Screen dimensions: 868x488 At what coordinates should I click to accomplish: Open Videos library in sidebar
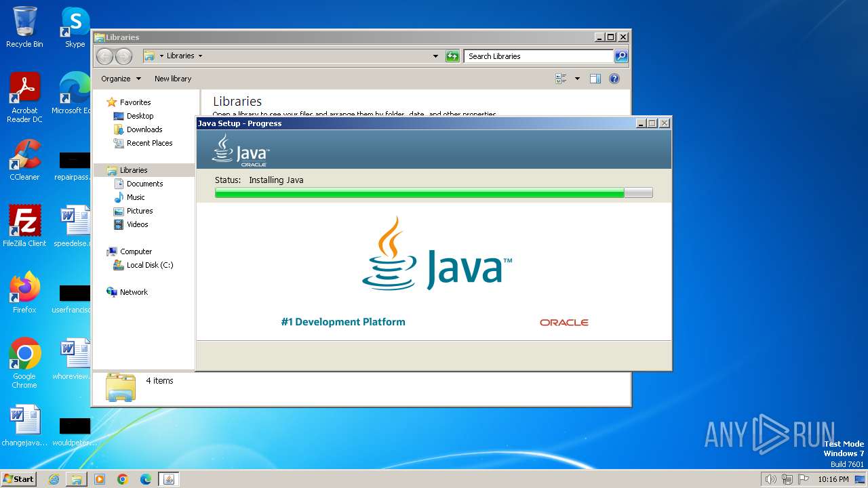pos(137,224)
